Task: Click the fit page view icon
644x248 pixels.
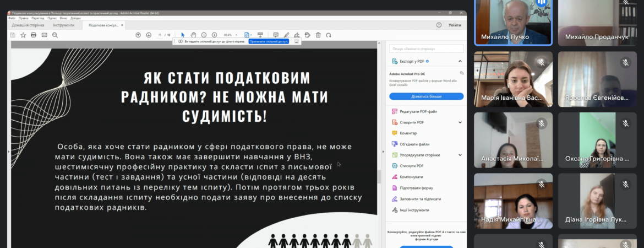Action: pyautogui.click(x=247, y=35)
